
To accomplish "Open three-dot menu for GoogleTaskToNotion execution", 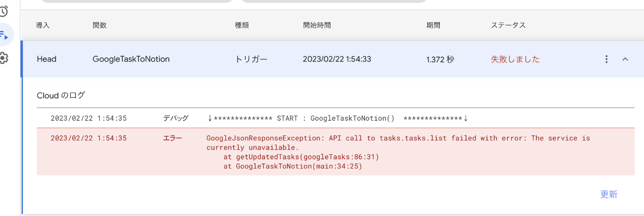I will pyautogui.click(x=607, y=59).
